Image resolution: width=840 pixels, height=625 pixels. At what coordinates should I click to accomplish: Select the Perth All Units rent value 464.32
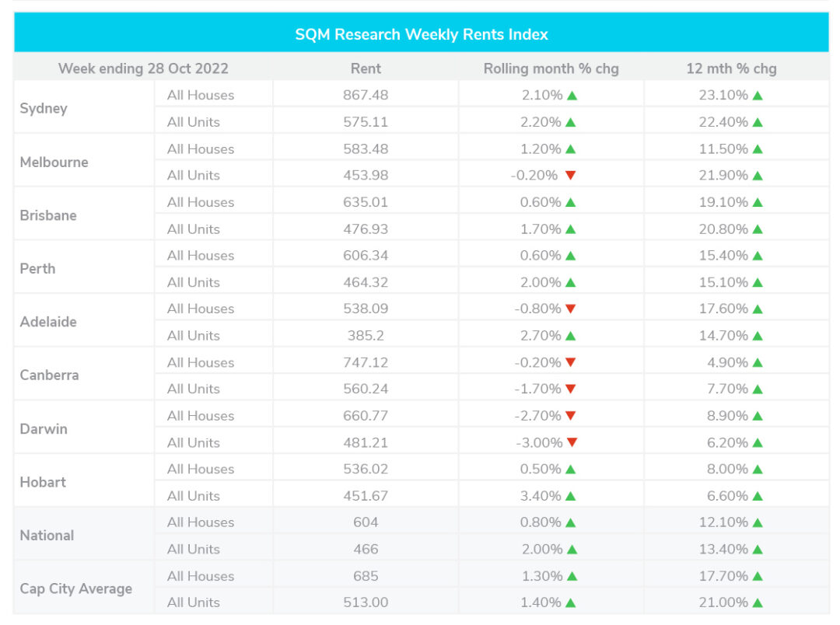[x=366, y=282]
